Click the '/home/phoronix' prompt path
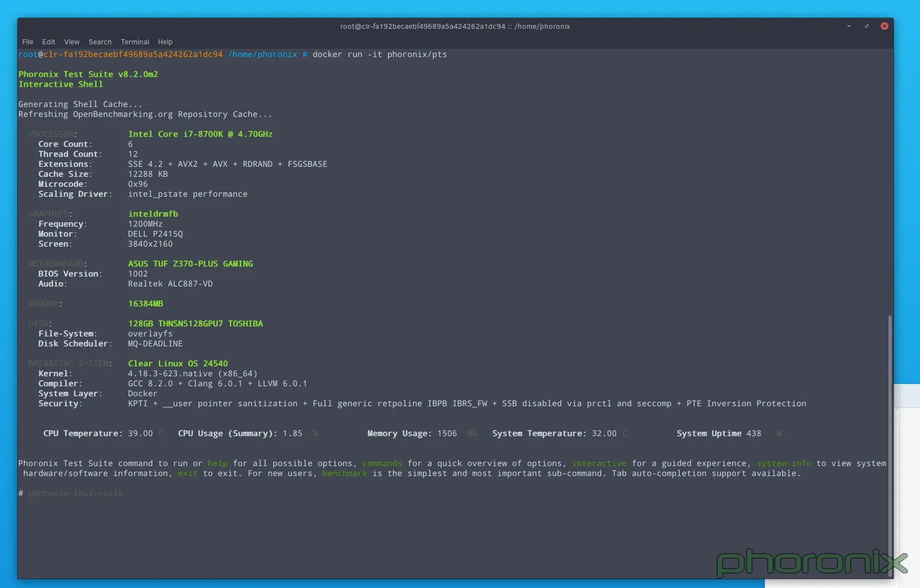Screen dimensions: 920x588 pyautogui.click(x=263, y=54)
